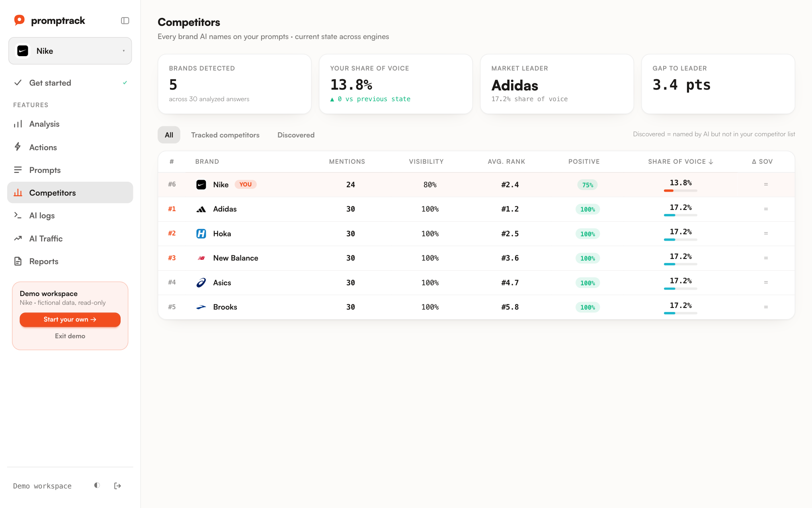Click the AI logs terminal icon
This screenshot has width=812, height=508.
[x=18, y=216]
